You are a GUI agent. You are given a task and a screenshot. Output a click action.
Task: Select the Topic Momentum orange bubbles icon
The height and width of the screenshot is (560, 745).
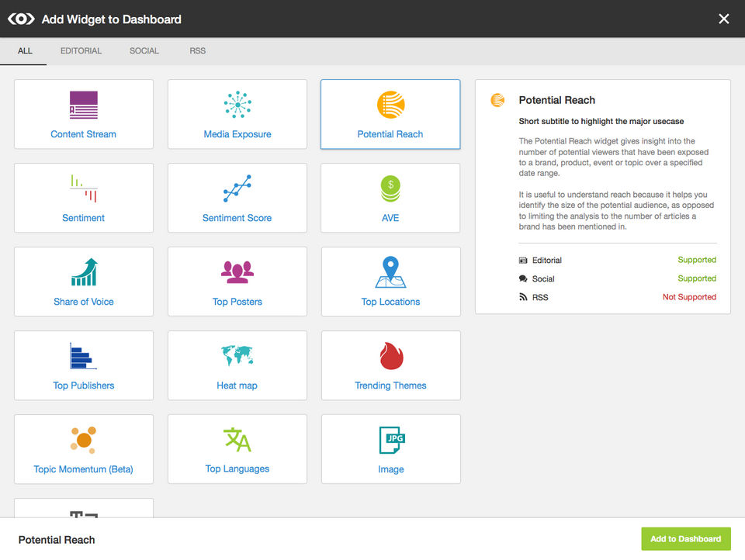pos(83,439)
